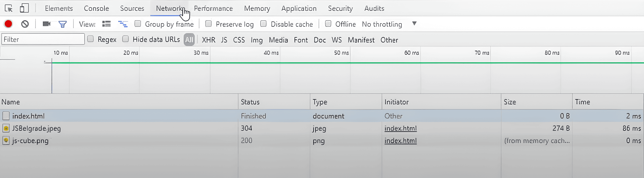The image size is (644, 178).
Task: Clear the network log with the clear icon
Action: coord(25,24)
